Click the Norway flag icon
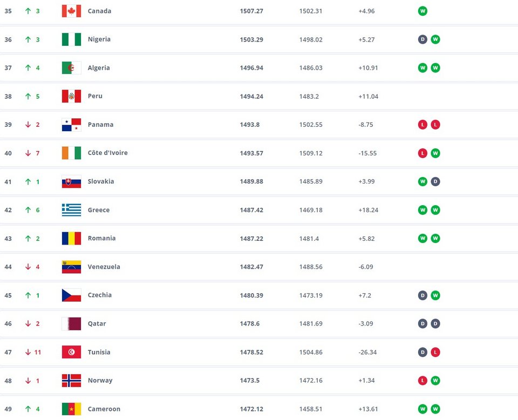Screen dimensions: 518x420 tap(71, 381)
